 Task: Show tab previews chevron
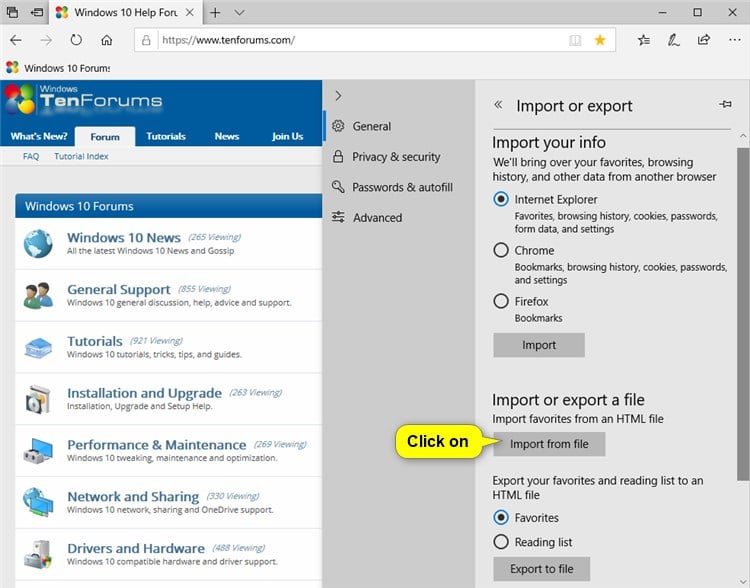240,12
